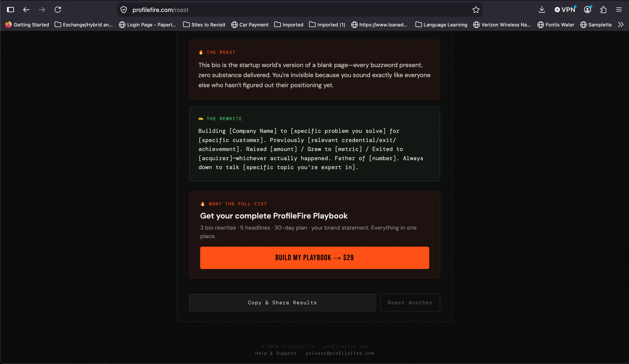This screenshot has height=364, width=629.
Task: Click the address bar URL field
Action: tap(299, 10)
